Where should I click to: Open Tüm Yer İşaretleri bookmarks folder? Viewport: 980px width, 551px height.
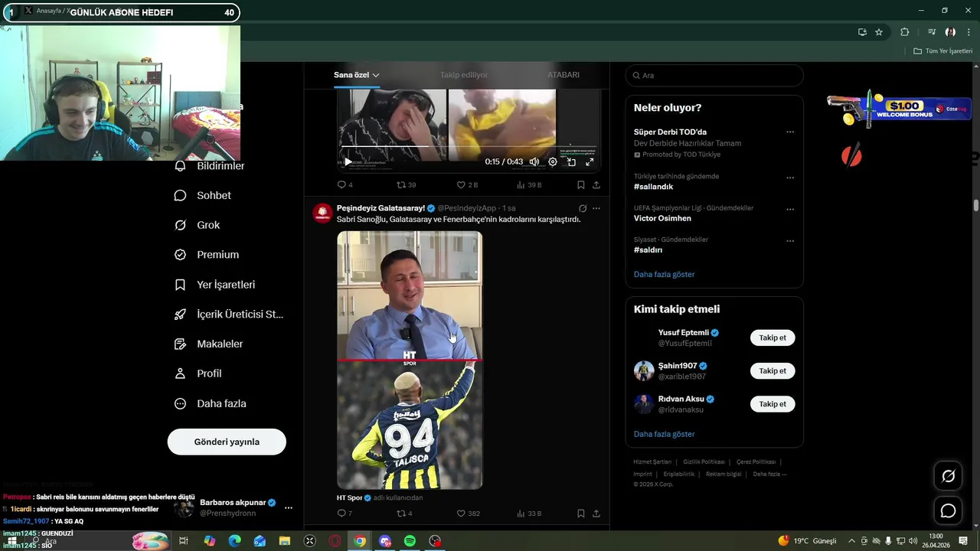click(943, 51)
